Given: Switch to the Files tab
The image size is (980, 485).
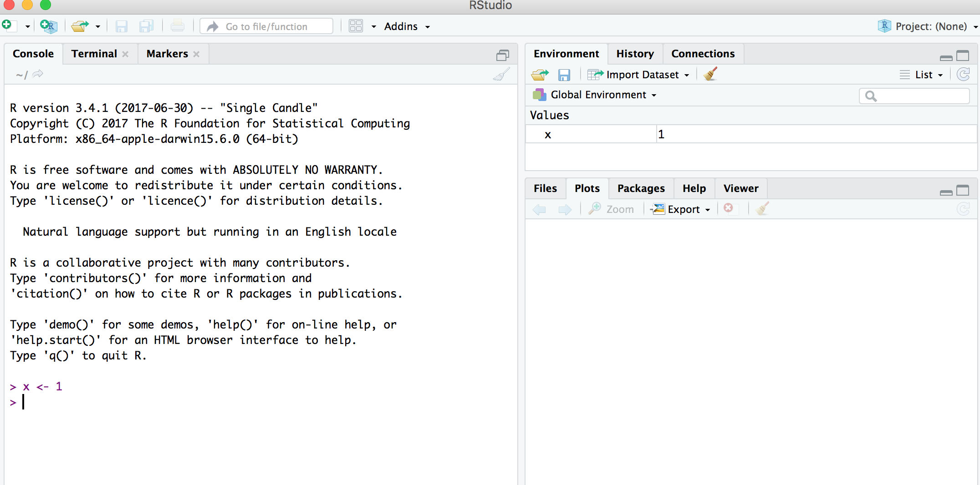Looking at the screenshot, I should click(545, 188).
